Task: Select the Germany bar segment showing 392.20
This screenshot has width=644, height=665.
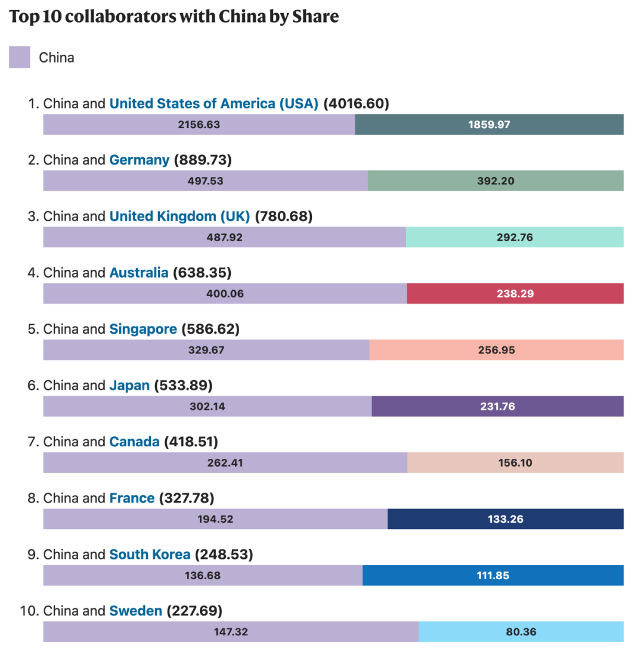Action: tap(496, 181)
